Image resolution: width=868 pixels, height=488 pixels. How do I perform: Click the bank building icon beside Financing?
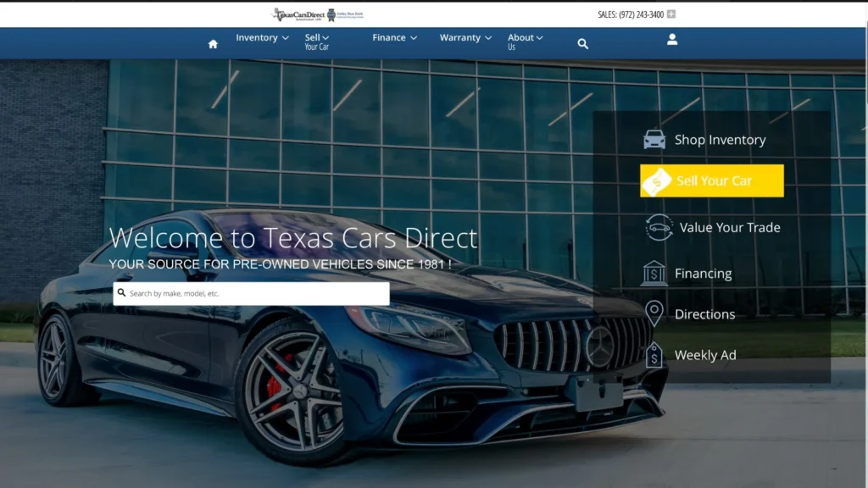pyautogui.click(x=654, y=274)
